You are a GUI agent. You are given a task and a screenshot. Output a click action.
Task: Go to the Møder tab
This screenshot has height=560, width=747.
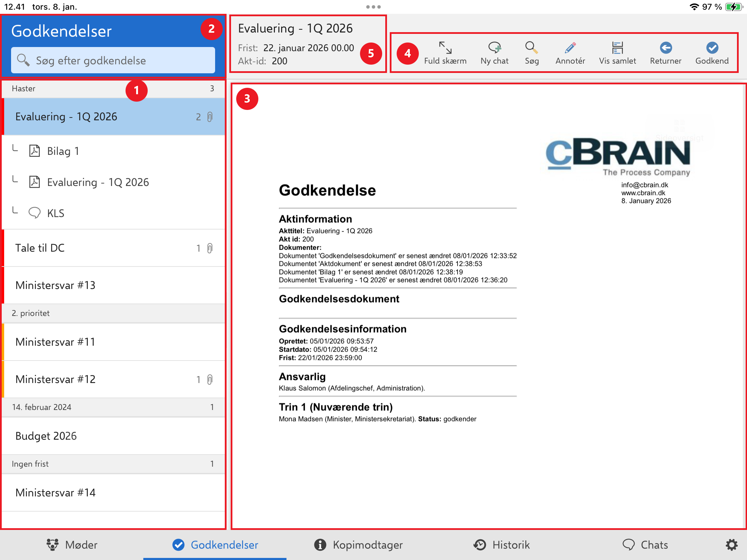72,545
